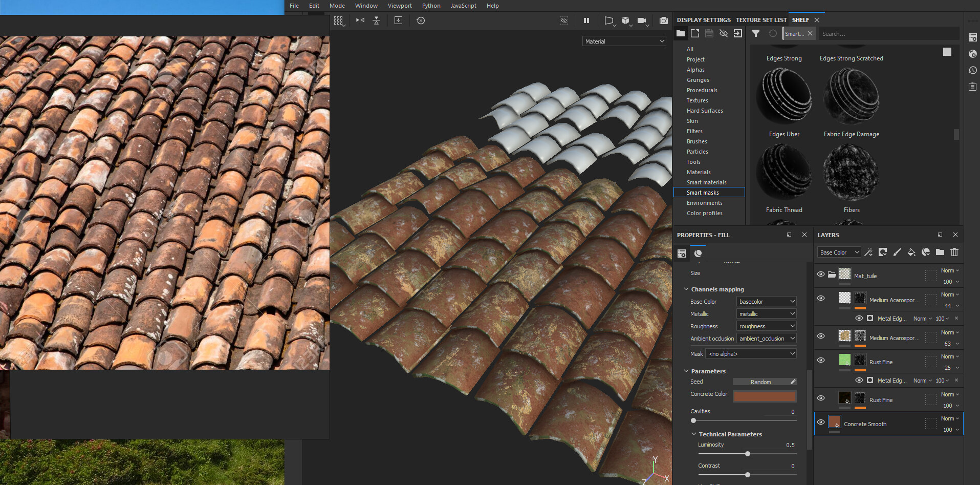Toggle the hidden polygons dashed-eye icon
The width and height of the screenshot is (980, 485).
click(564, 20)
